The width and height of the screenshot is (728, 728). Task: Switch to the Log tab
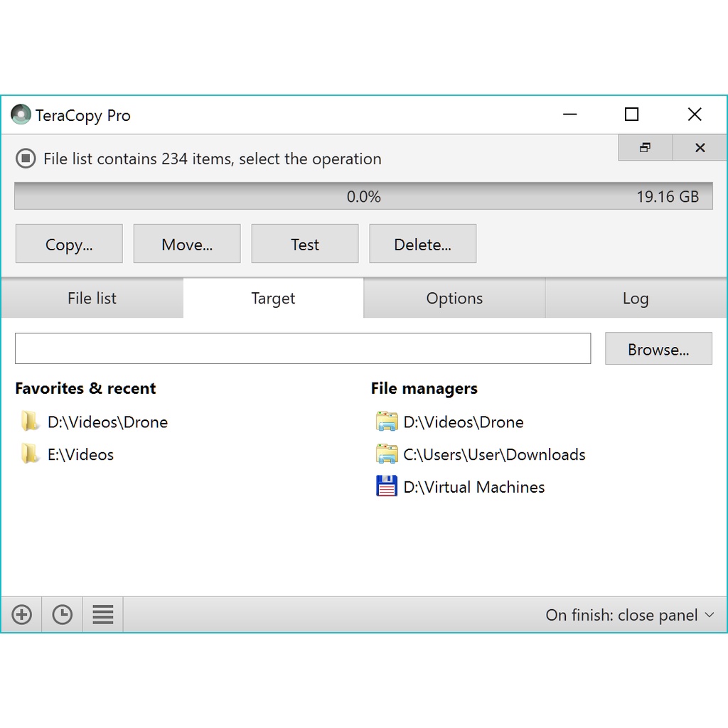click(x=635, y=299)
